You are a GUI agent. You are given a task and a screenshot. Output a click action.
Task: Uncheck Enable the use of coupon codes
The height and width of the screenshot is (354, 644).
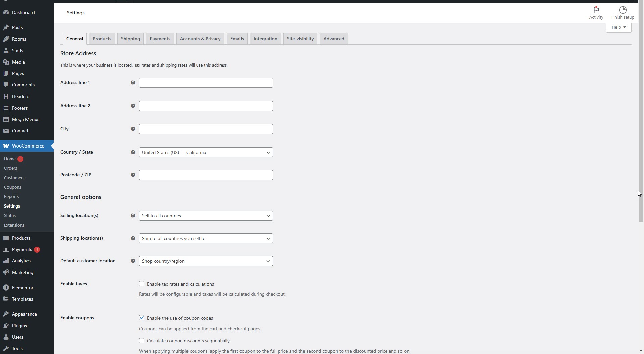142,318
